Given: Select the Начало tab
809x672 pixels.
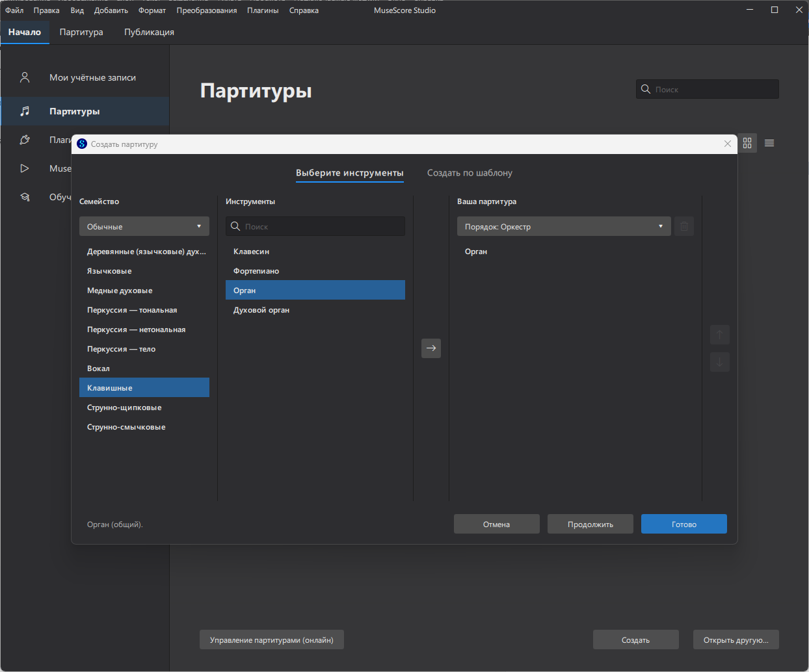Looking at the screenshot, I should pyautogui.click(x=25, y=32).
